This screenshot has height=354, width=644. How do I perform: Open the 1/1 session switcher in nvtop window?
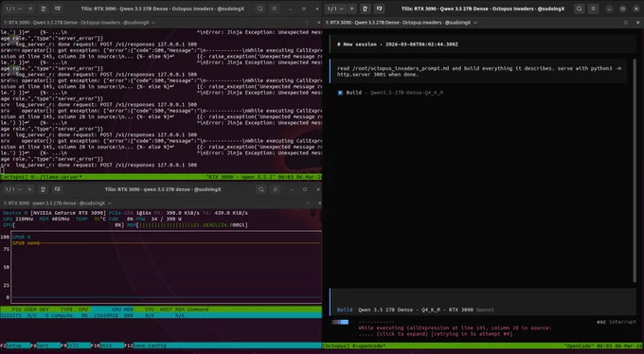tap(13, 189)
